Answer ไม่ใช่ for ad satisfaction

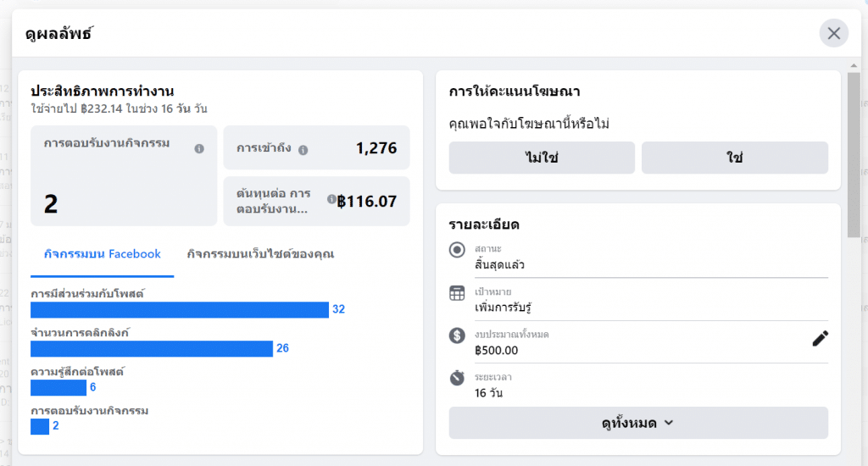[x=542, y=158]
